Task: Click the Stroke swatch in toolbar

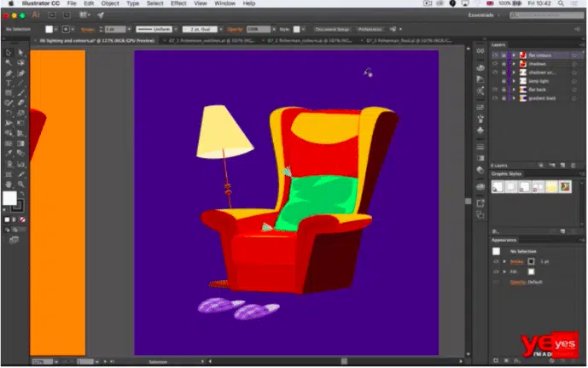Action: [x=17, y=206]
